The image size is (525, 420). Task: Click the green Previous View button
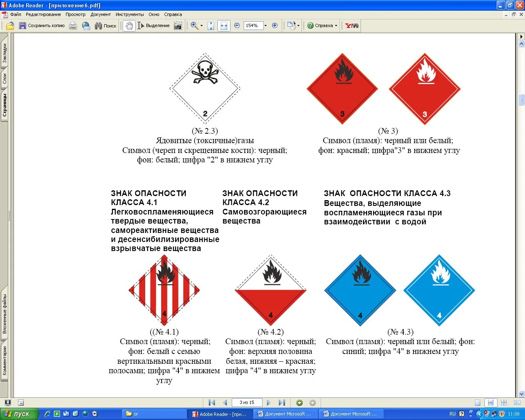(299, 403)
